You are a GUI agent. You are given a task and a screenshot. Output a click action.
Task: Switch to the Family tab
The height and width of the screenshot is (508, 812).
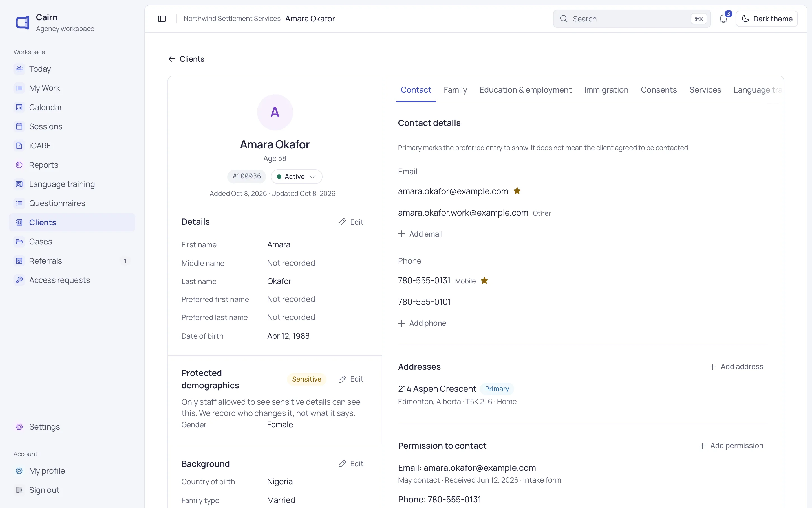pyautogui.click(x=455, y=90)
